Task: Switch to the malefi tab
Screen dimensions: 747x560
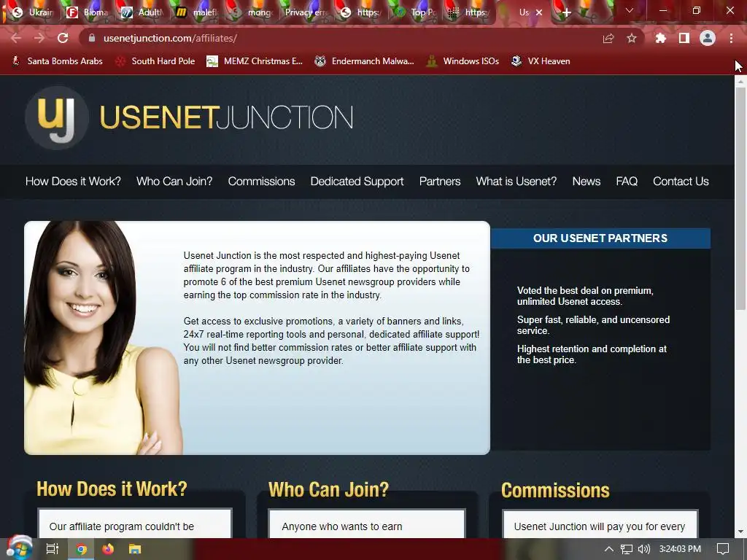Action: pyautogui.click(x=197, y=12)
